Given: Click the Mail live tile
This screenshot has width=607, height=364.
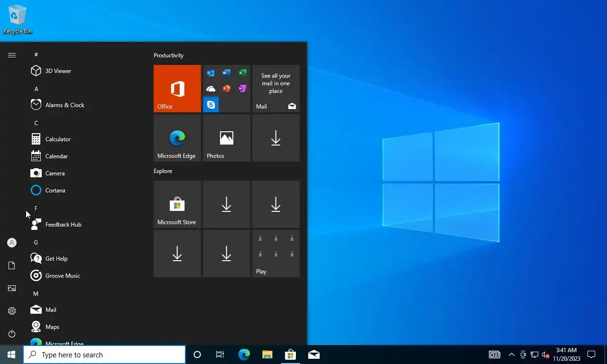Looking at the screenshot, I should point(276,89).
